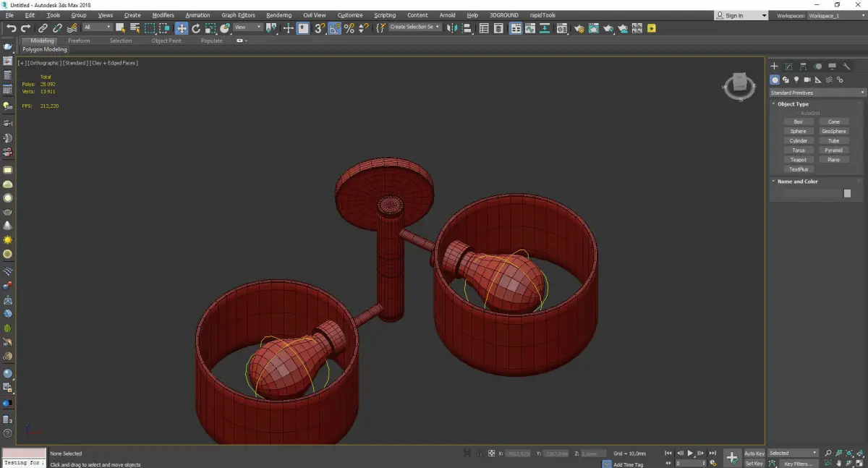Open Render Setup dialog

[x=579, y=28]
